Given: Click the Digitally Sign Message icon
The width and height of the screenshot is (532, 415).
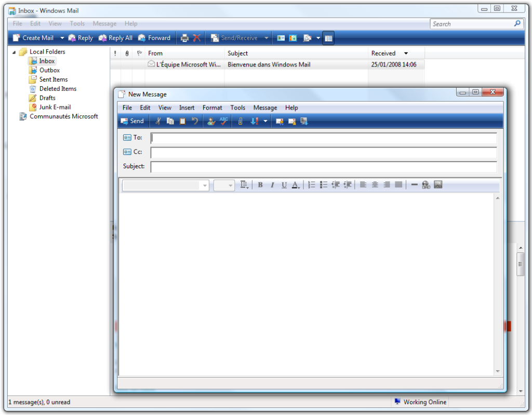Looking at the screenshot, I should [x=280, y=121].
